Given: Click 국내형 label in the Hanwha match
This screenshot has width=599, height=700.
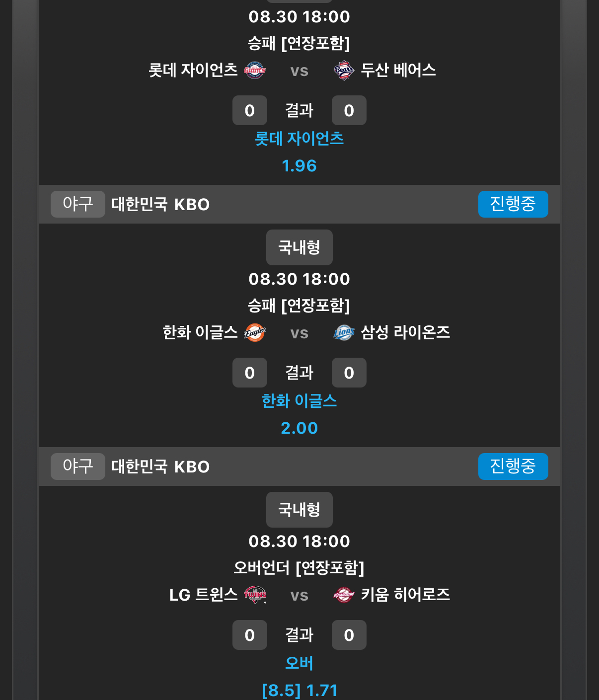Looking at the screenshot, I should 299,247.
